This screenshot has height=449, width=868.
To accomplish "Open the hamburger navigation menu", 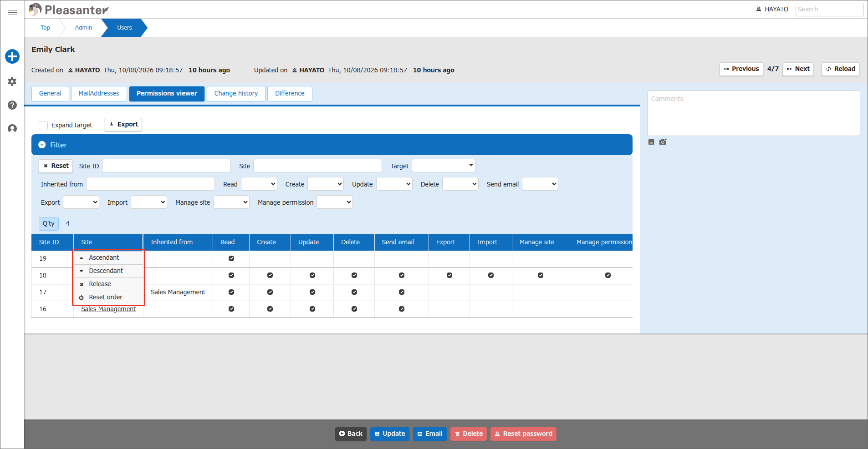I will point(12,13).
